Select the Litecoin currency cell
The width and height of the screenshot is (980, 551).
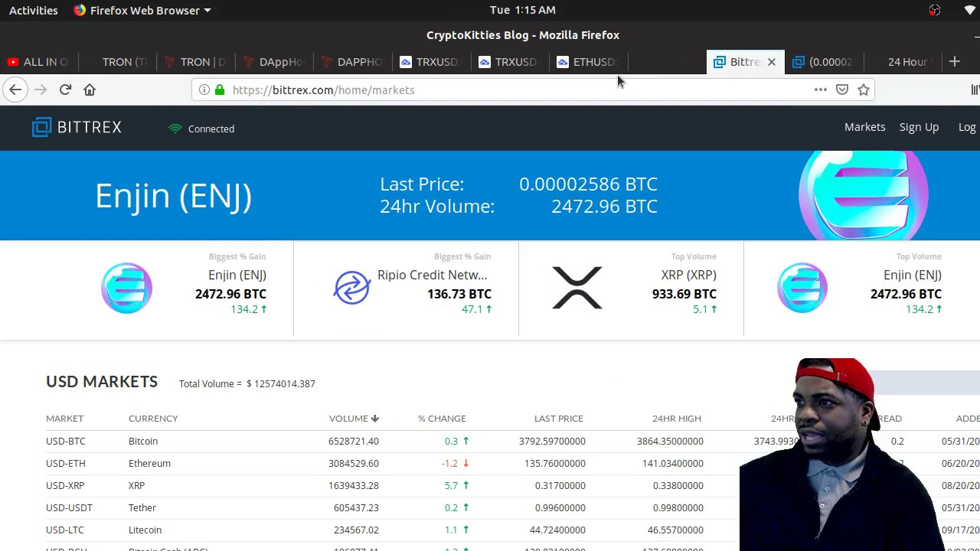145,530
